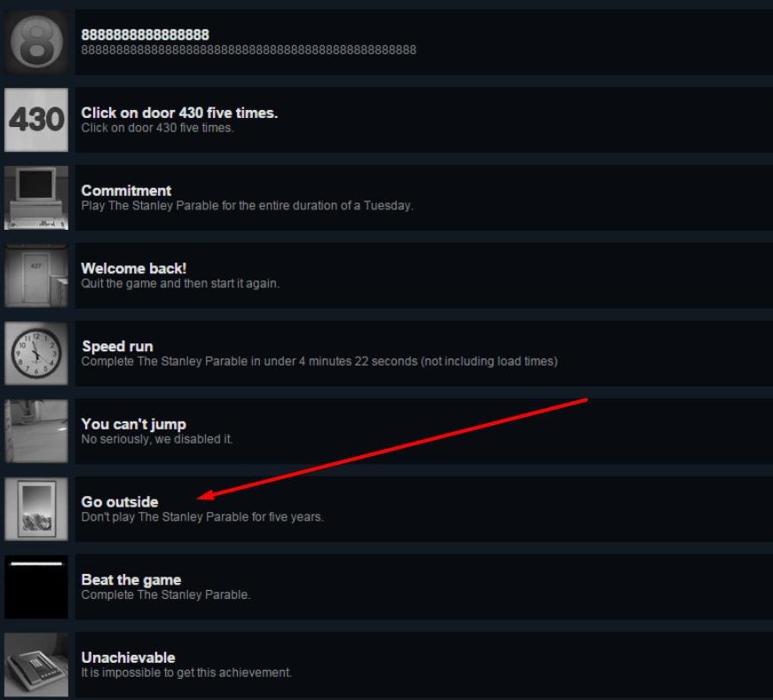Select the You can't jump title
The image size is (773, 700).
134,424
